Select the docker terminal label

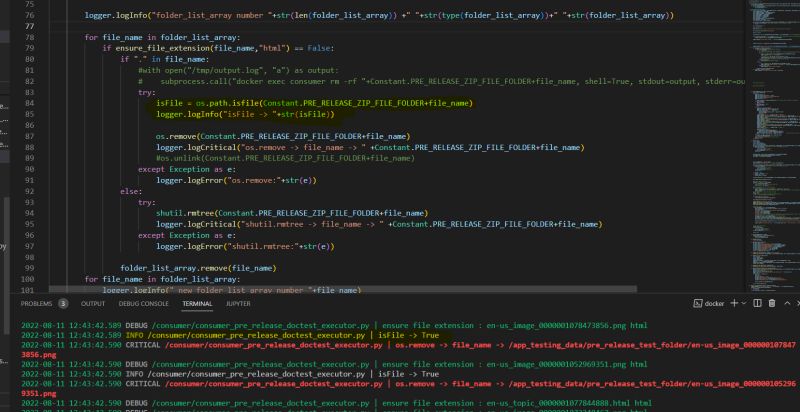[714, 303]
